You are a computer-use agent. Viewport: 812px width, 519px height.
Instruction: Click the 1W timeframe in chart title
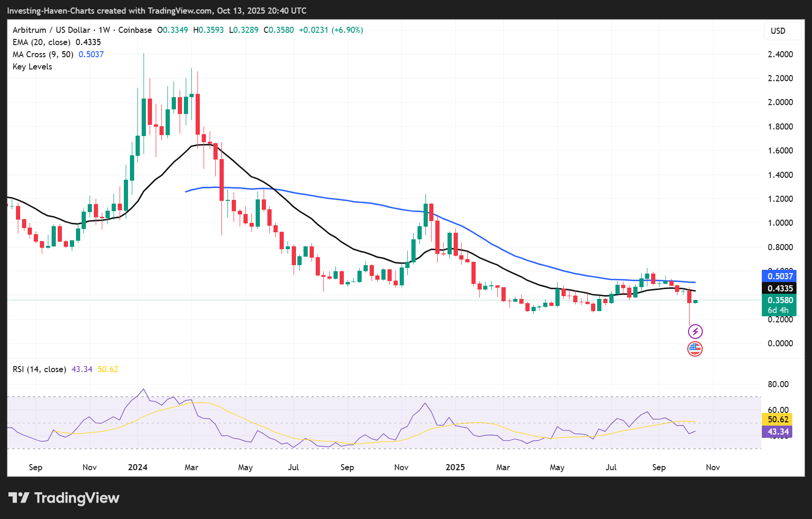click(x=104, y=30)
